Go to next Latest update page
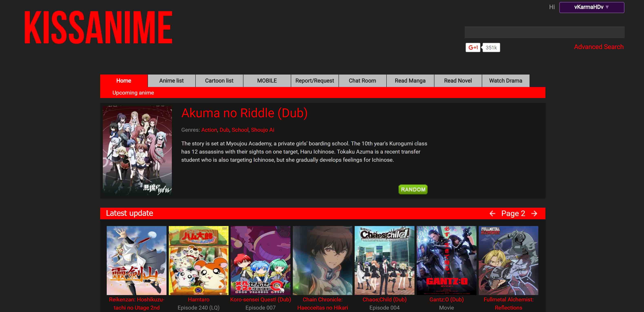The height and width of the screenshot is (312, 644). pyautogui.click(x=534, y=213)
